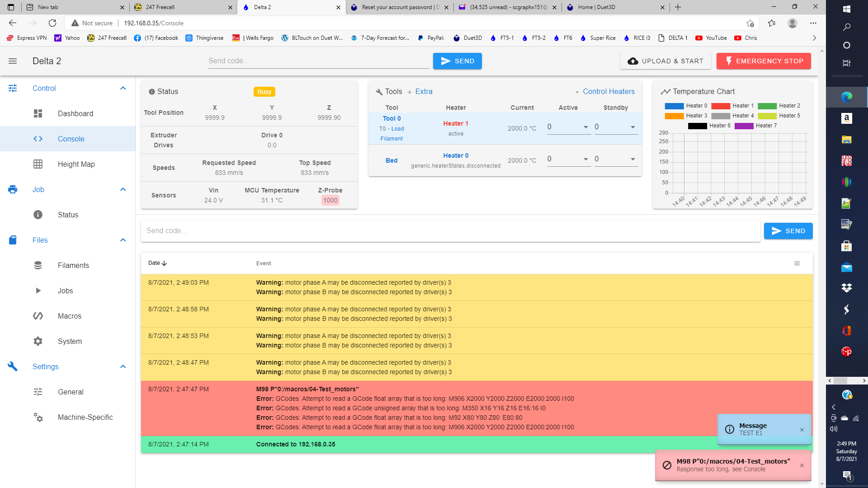Open the console log options menu icon
The width and height of the screenshot is (868, 488).
point(797,263)
